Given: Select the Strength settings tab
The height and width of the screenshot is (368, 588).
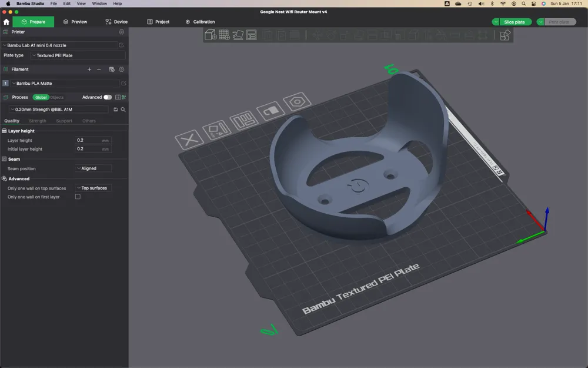Looking at the screenshot, I should (x=38, y=121).
